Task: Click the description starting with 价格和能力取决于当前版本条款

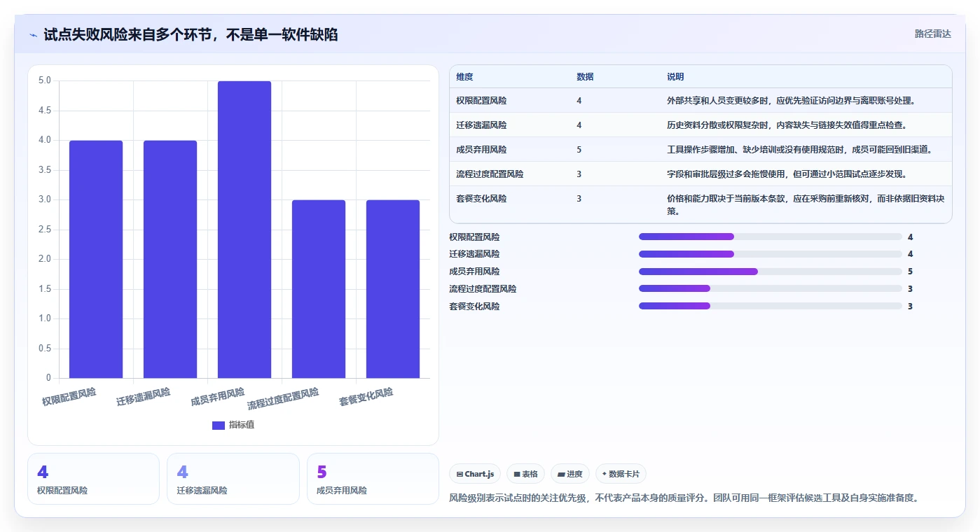Action: tap(806, 204)
